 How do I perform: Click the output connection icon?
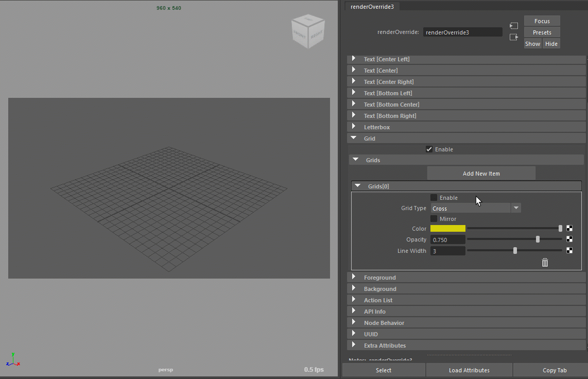[513, 37]
